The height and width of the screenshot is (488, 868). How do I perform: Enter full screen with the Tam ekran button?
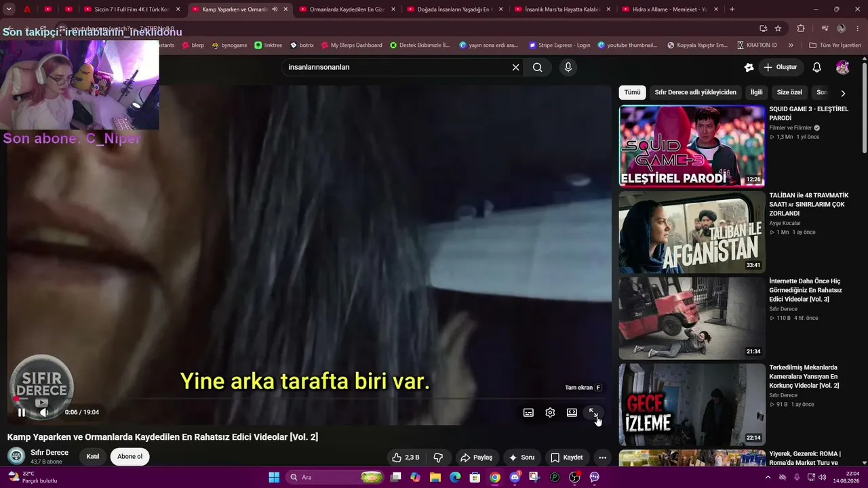click(593, 413)
